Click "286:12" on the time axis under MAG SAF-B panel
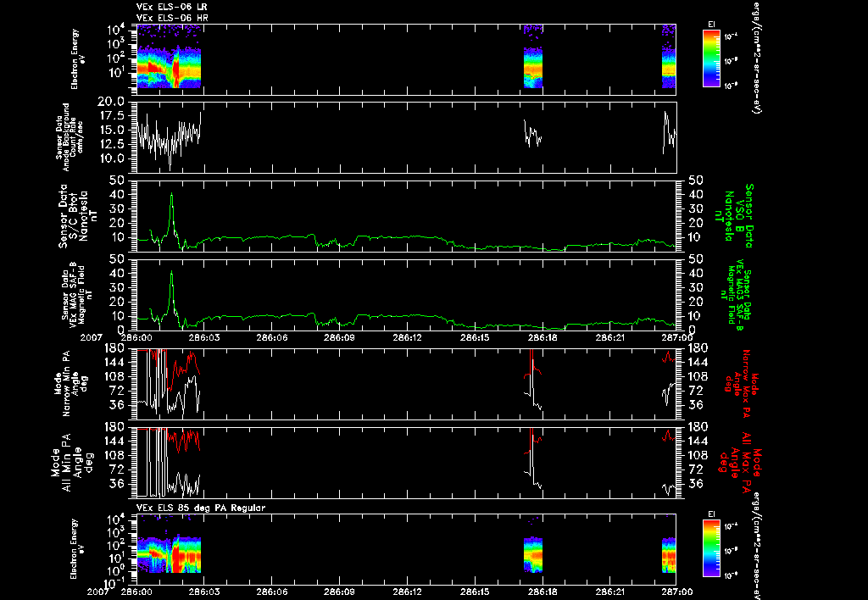This screenshot has width=868, height=600. pyautogui.click(x=407, y=337)
